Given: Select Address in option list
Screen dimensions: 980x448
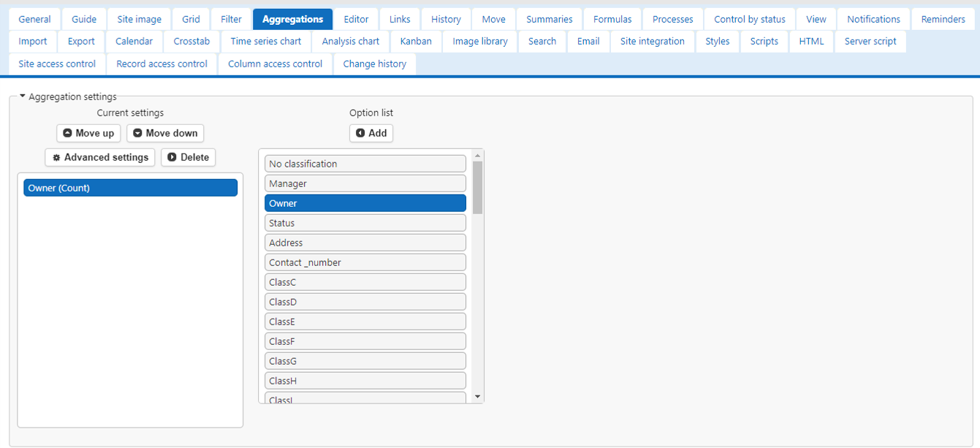Looking at the screenshot, I should pyautogui.click(x=365, y=243).
